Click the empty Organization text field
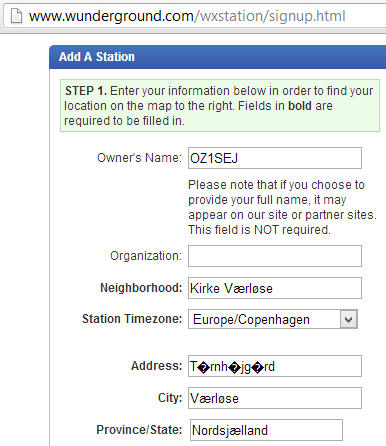 click(275, 256)
